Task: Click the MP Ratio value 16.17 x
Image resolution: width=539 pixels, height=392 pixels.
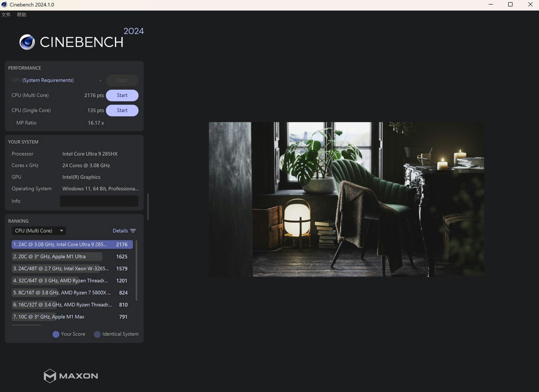Action: (x=96, y=123)
